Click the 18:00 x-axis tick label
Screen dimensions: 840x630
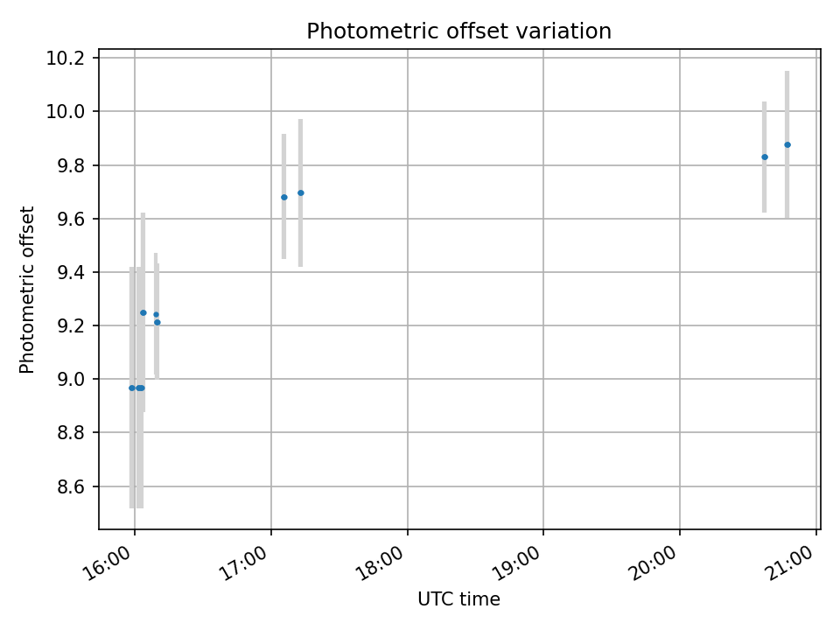pos(381,563)
